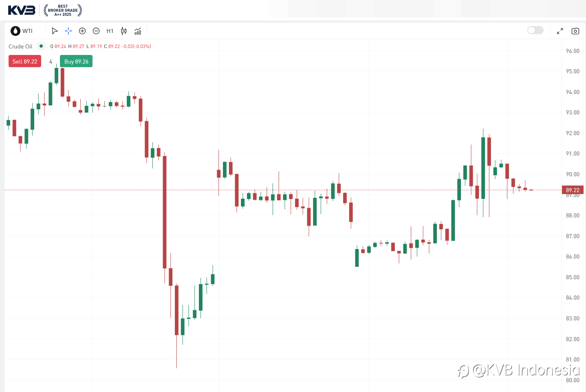Click the Buy 89.26 button
This screenshot has height=392, width=586.
click(76, 61)
